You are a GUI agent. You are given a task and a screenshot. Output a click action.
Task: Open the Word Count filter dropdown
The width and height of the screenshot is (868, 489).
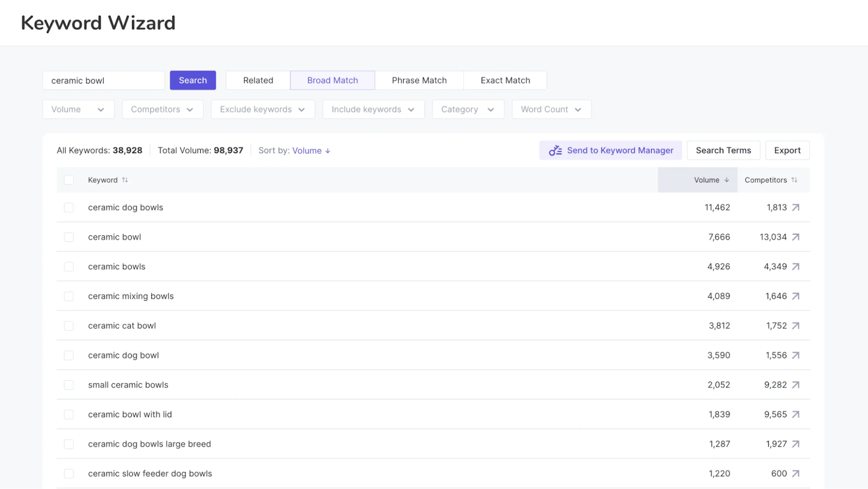[x=551, y=110]
